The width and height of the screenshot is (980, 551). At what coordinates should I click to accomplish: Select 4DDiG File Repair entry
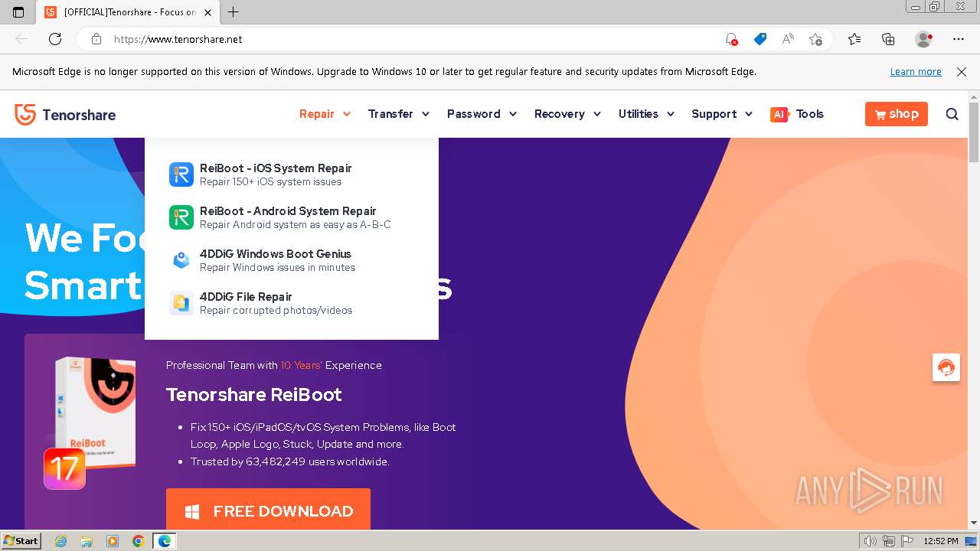[291, 303]
